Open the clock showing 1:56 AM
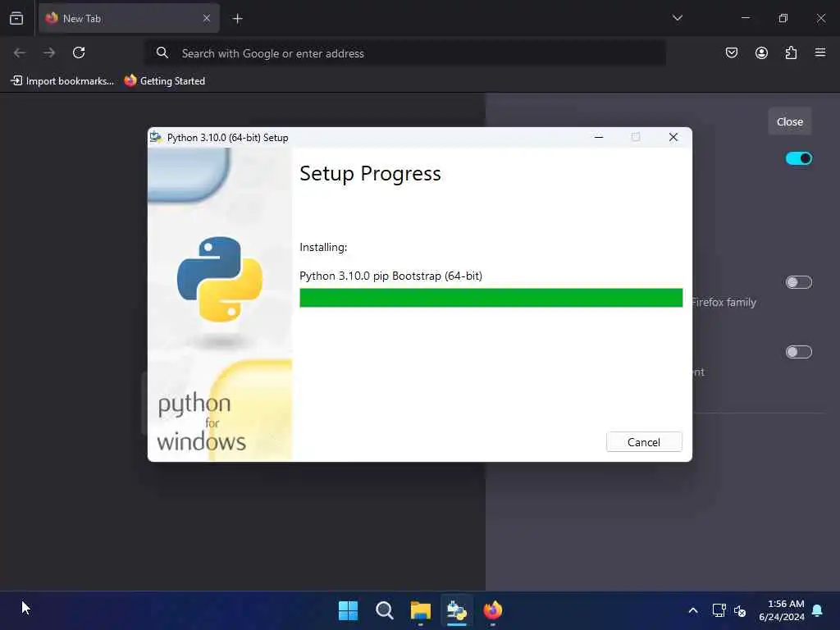This screenshot has width=840, height=630. pyautogui.click(x=782, y=610)
